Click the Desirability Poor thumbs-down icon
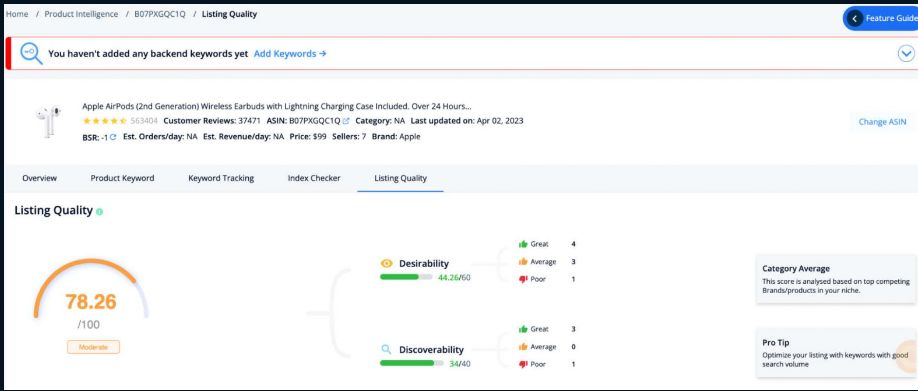This screenshot has width=918, height=391. pyautogui.click(x=523, y=279)
